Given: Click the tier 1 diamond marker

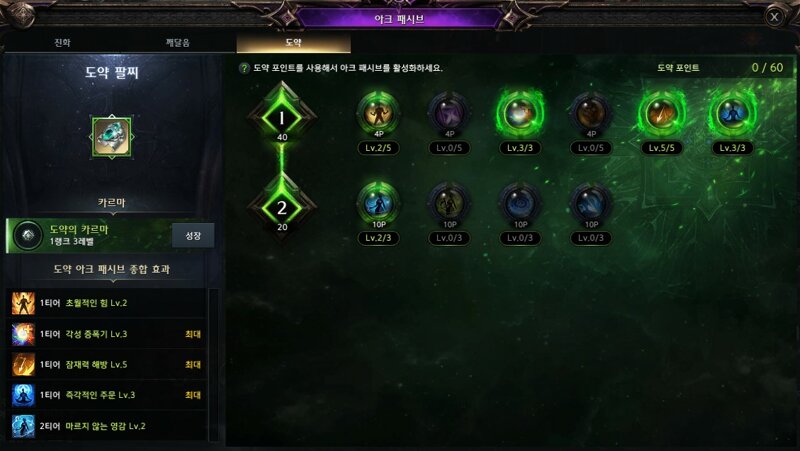Looking at the screenshot, I should coord(282,117).
